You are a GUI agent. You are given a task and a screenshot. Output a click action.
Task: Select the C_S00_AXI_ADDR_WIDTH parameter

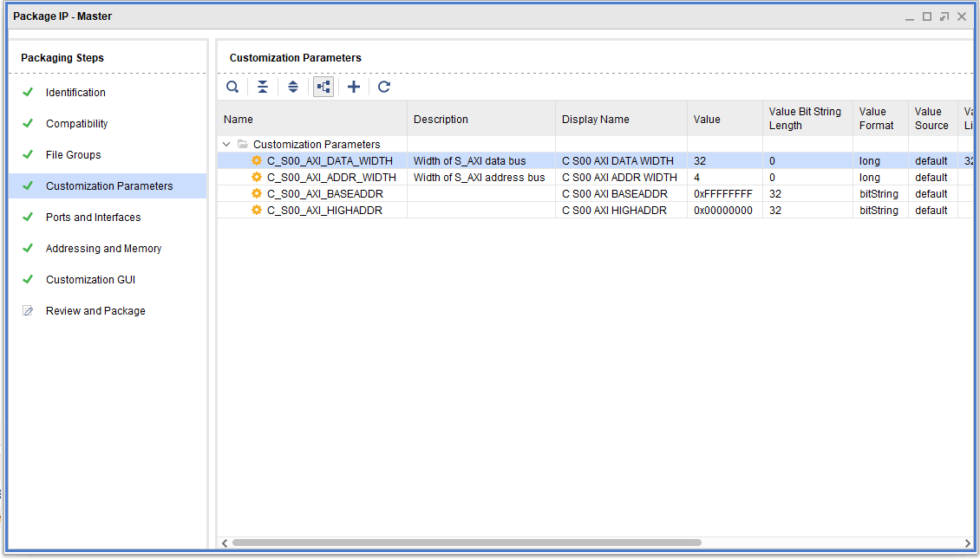tap(331, 178)
